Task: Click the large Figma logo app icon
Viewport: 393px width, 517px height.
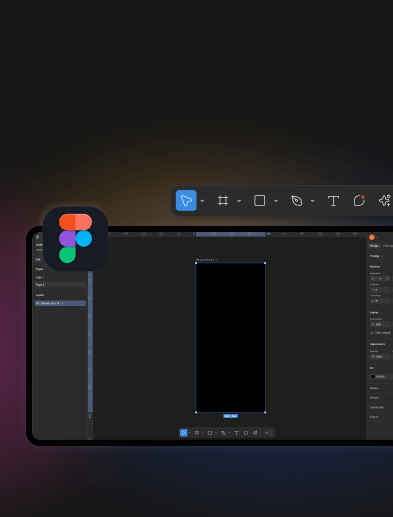Action: [75, 239]
